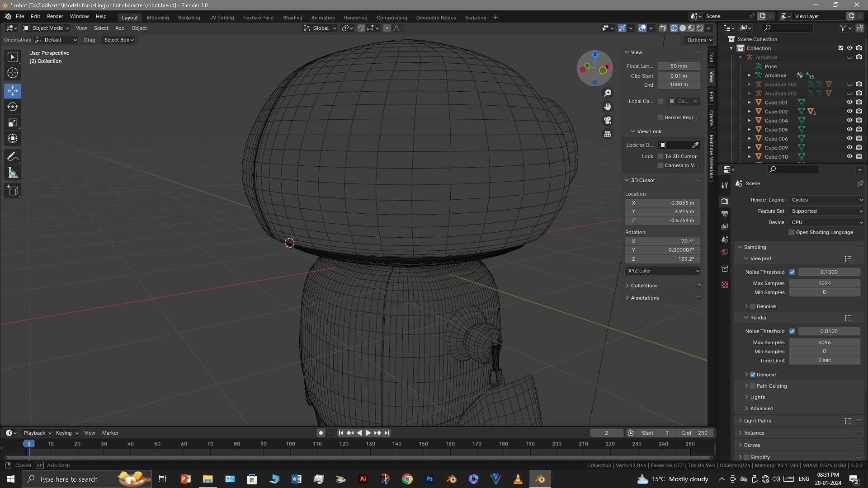Open the Output properties tab icon

pos(725,214)
